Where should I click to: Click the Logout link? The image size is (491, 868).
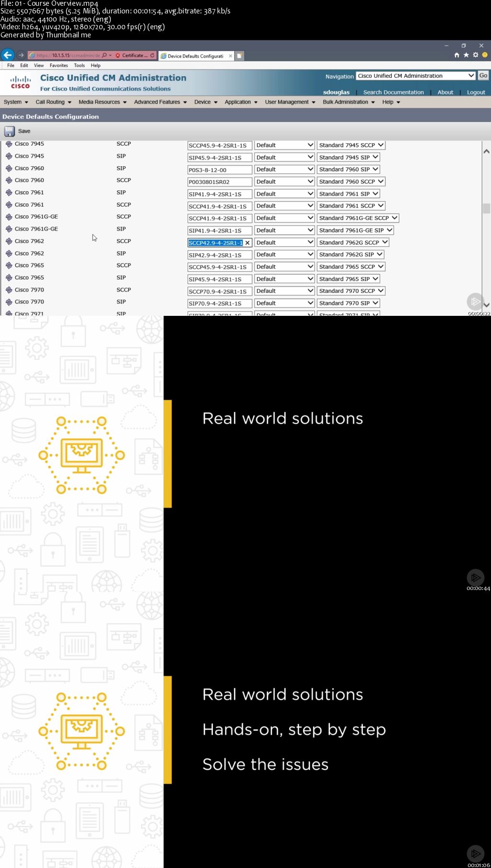(476, 93)
